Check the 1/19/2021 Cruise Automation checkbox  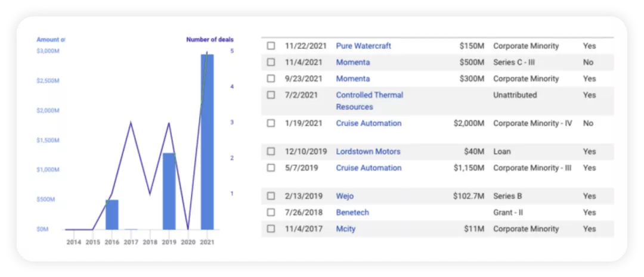(271, 123)
